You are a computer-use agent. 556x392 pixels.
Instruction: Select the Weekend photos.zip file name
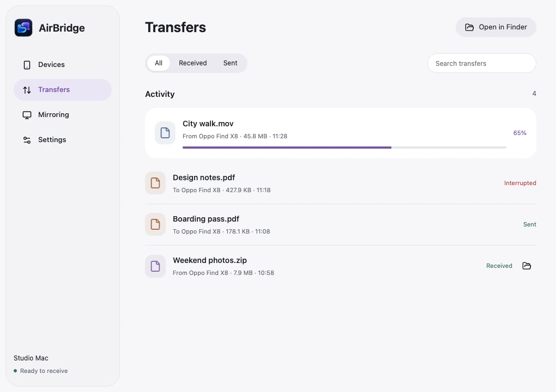pos(210,260)
